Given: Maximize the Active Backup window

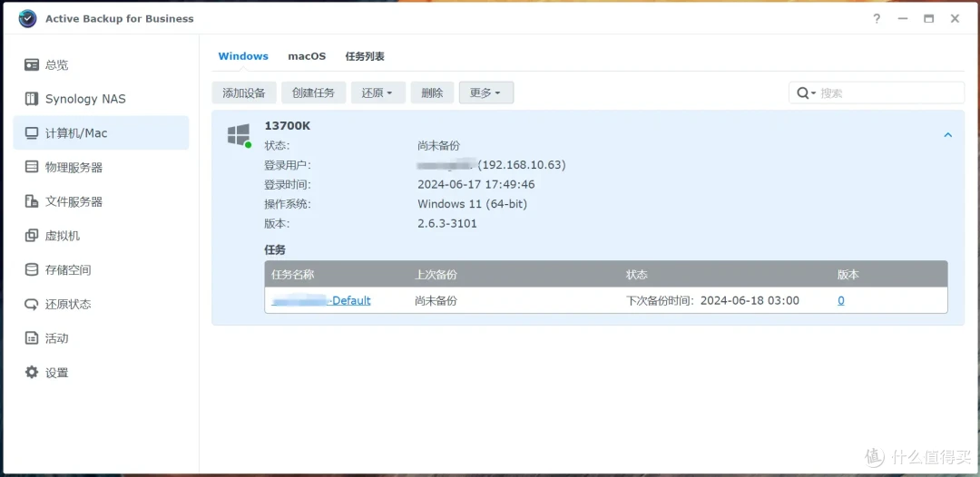Looking at the screenshot, I should [929, 19].
